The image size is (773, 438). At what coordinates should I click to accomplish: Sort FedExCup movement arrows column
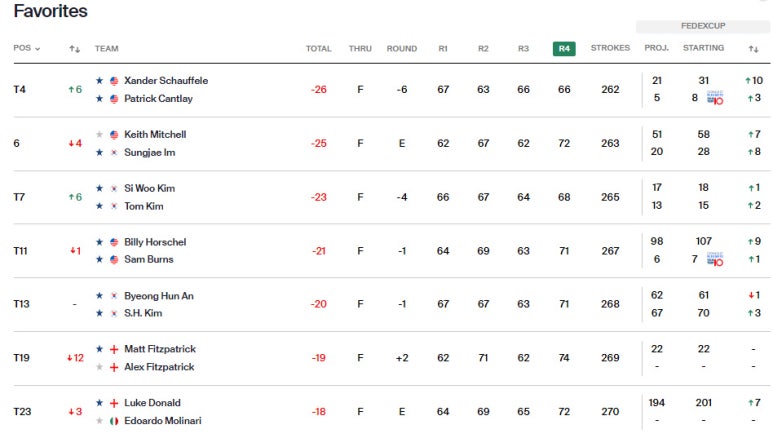753,48
